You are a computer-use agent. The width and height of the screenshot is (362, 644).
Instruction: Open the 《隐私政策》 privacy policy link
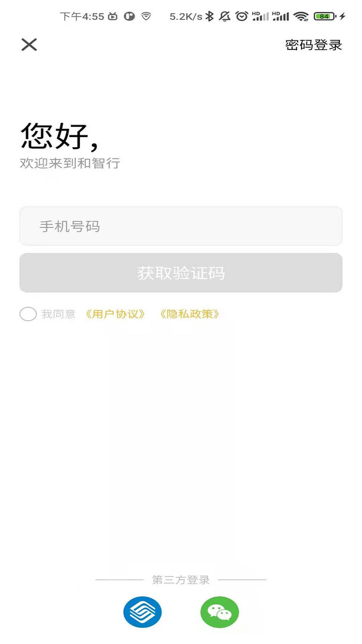[x=190, y=314]
